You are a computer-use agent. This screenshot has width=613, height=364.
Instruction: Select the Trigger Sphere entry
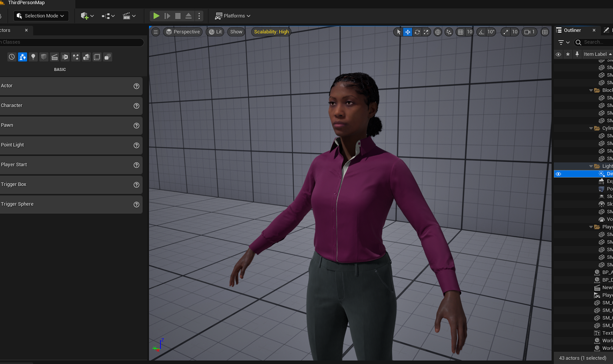click(71, 204)
